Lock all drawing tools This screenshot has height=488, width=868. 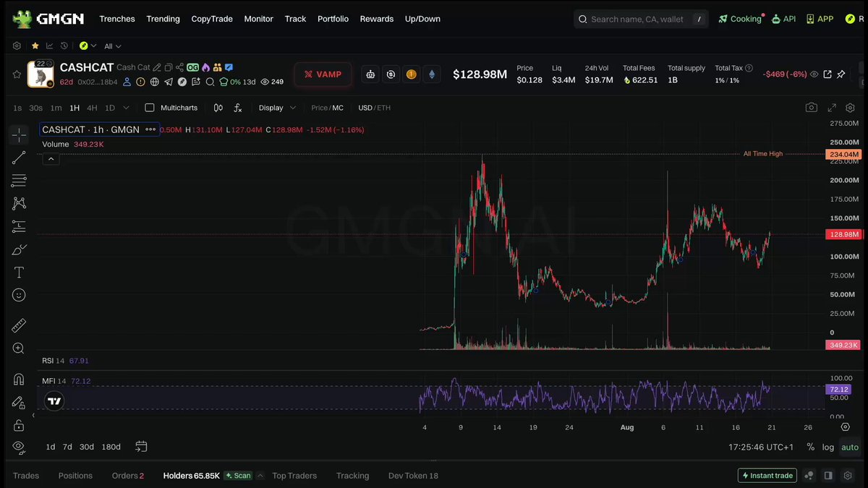click(x=19, y=424)
